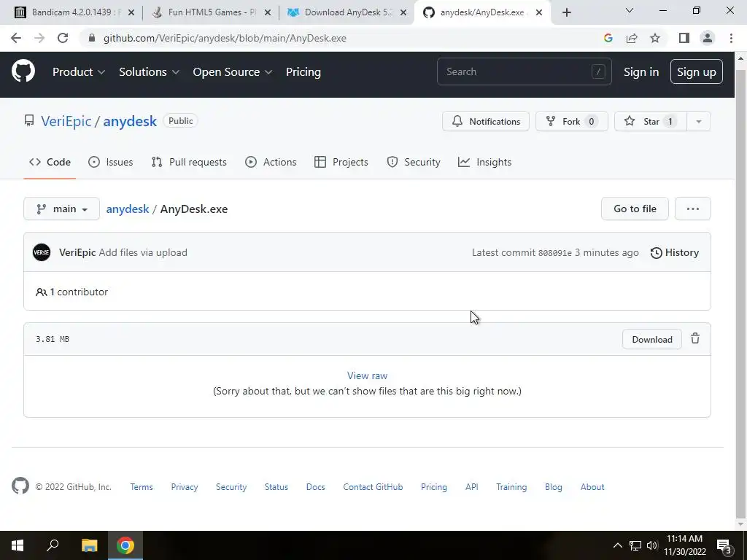This screenshot has height=560, width=747.
Task: Open the Star list dropdown arrow
Action: pos(698,122)
